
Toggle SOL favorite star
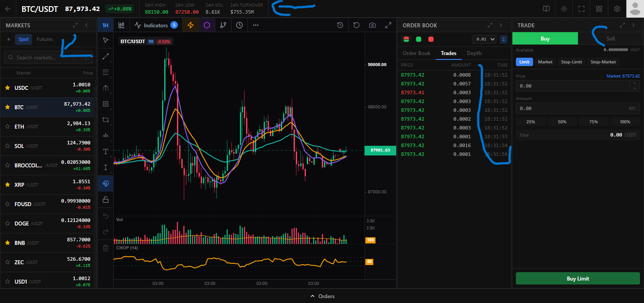pos(7,146)
